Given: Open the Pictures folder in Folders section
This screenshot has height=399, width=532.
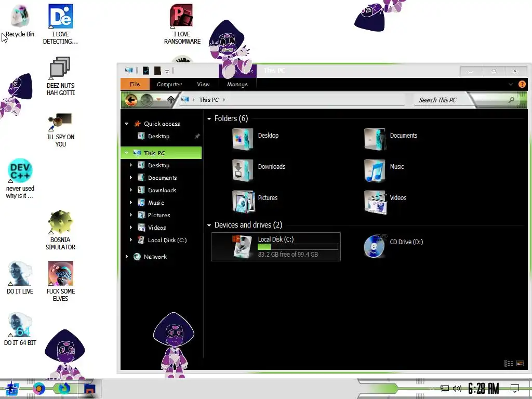Looking at the screenshot, I should click(x=255, y=201).
